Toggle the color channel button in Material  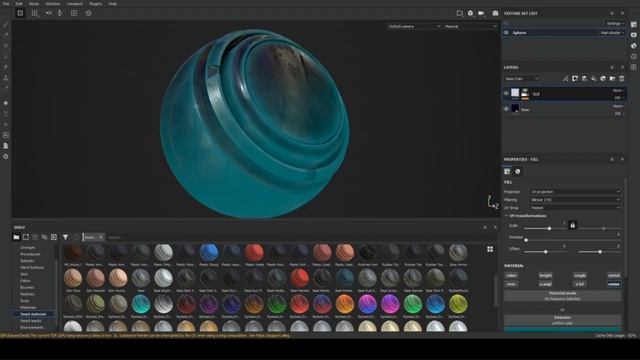tap(511, 276)
